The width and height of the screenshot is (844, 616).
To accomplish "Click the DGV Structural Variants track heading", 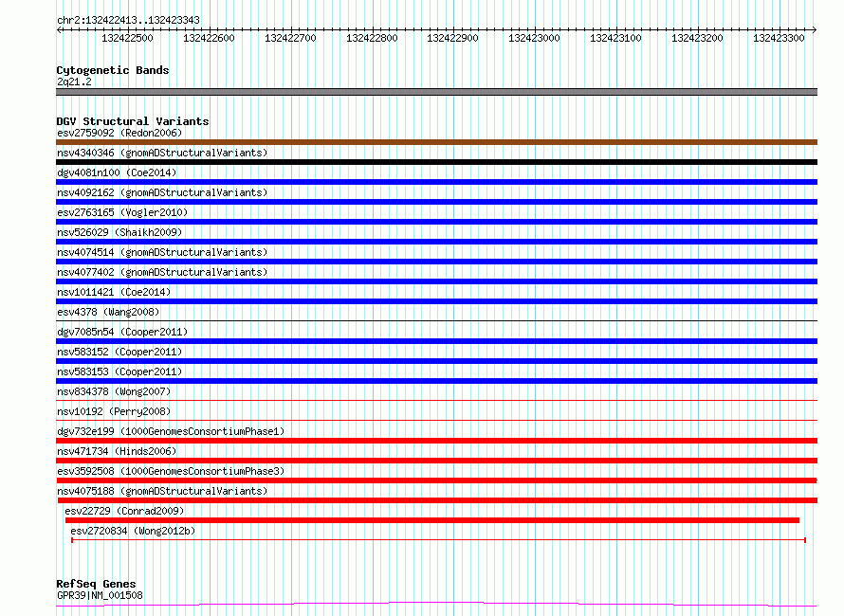I will (x=133, y=121).
